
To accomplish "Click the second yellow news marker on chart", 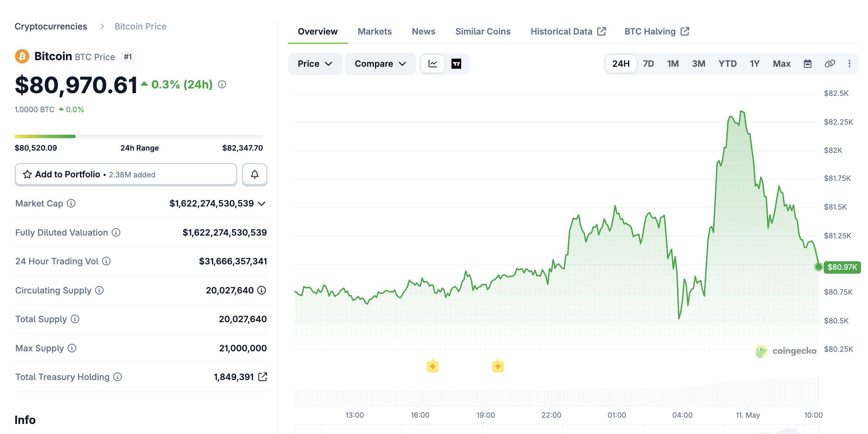I will click(498, 366).
